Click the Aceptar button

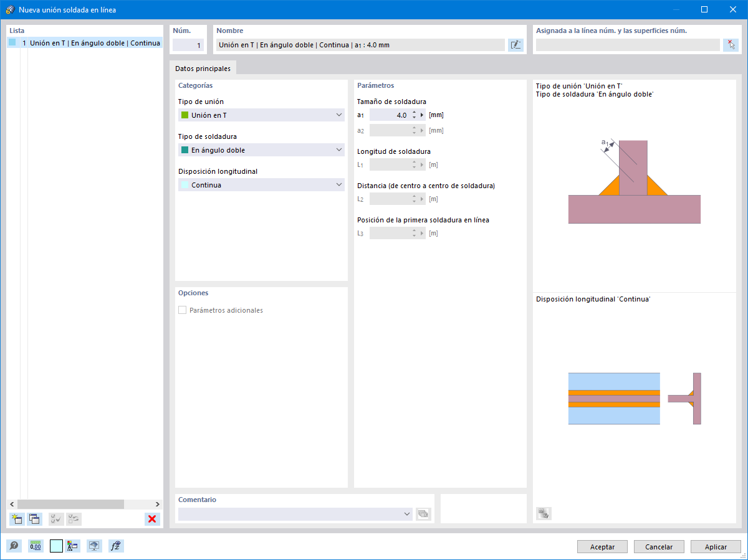coord(603,547)
